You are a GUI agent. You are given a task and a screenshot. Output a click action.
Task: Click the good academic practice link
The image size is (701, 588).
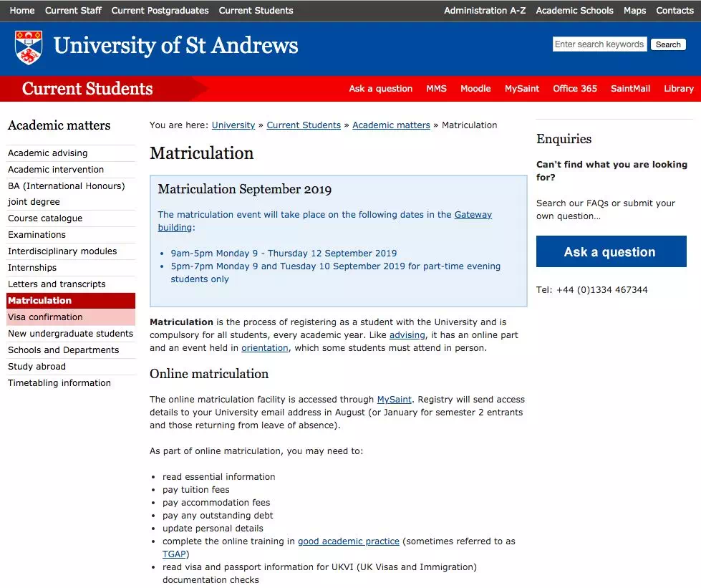349,541
